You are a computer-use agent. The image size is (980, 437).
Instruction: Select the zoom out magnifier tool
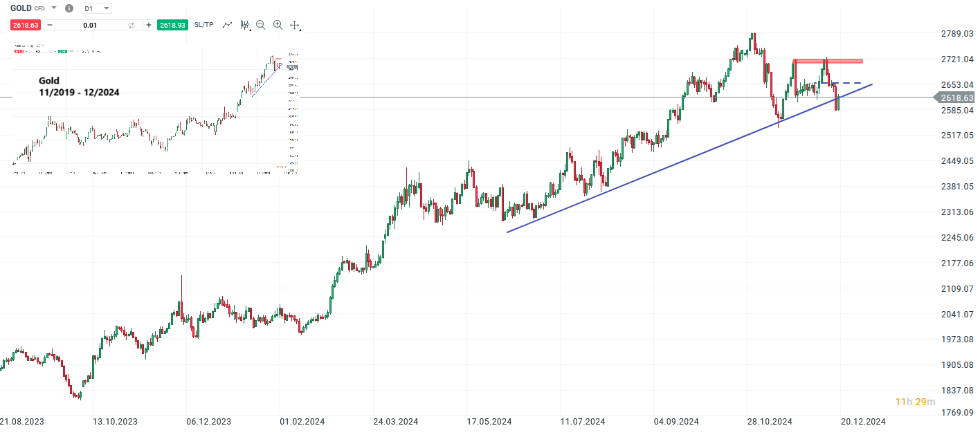click(260, 25)
